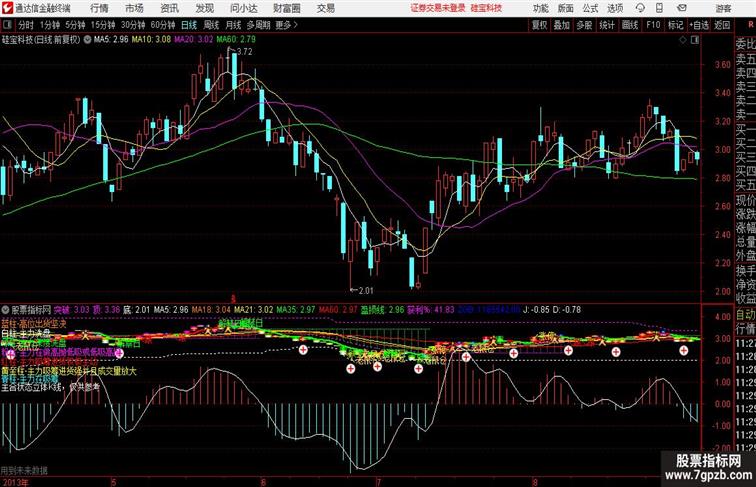Click the MA5: 2.96 indicator label

point(111,40)
